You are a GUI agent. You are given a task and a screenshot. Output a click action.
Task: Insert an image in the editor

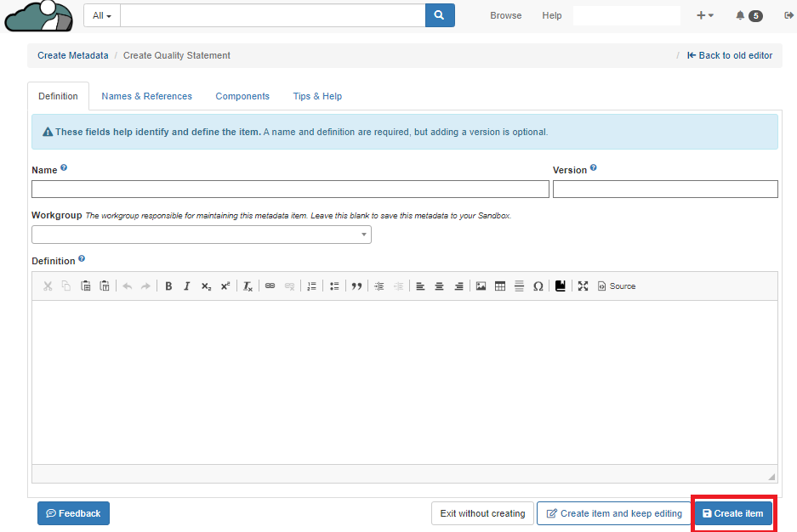tap(481, 286)
